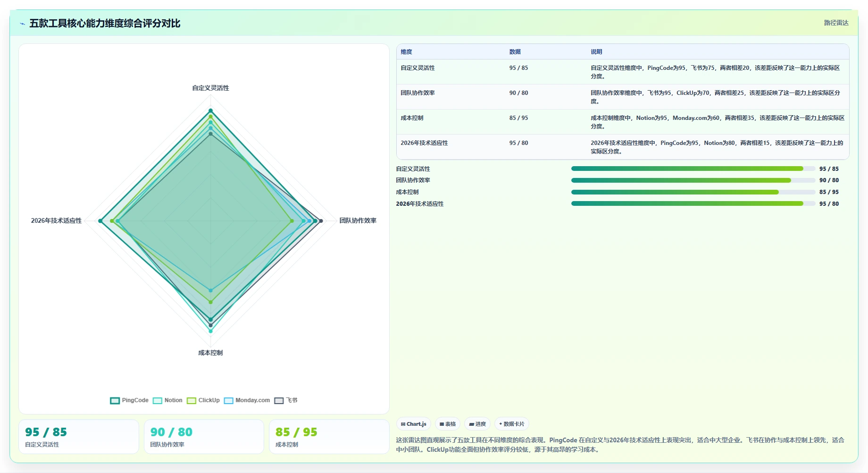
Task: Toggle 飞书 dataset in chart legend
Action: pyautogui.click(x=286, y=400)
